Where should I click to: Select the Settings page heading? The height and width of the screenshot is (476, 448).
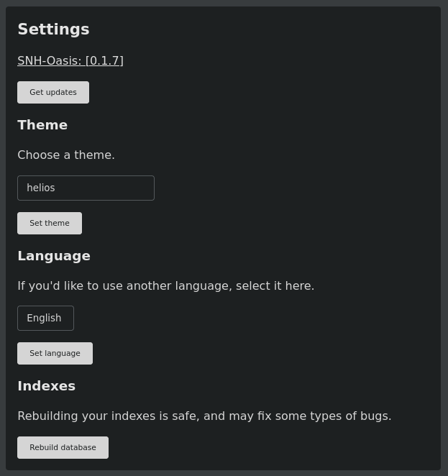click(x=53, y=29)
